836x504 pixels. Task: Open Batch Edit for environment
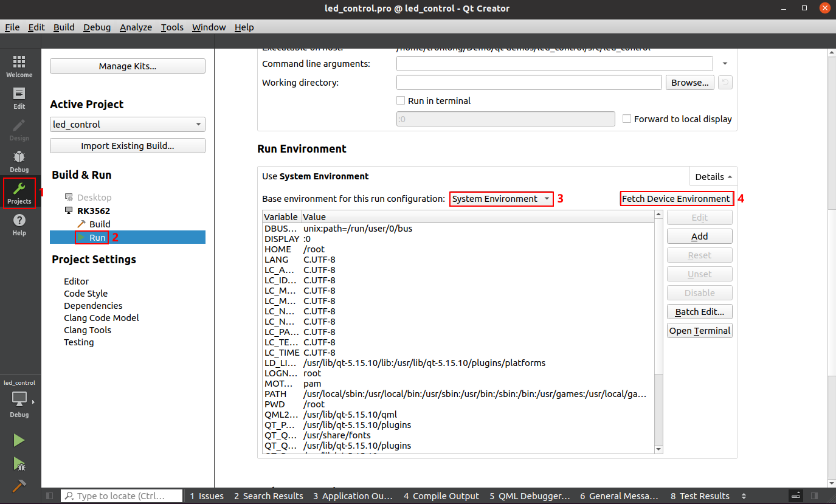click(700, 312)
